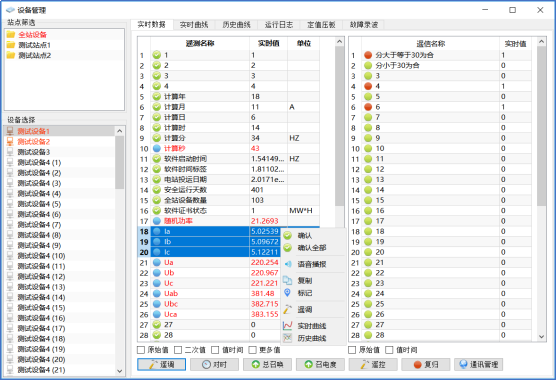Click the red status indicator on signal row 4
Screen dimensions: 556x381
point(368,86)
